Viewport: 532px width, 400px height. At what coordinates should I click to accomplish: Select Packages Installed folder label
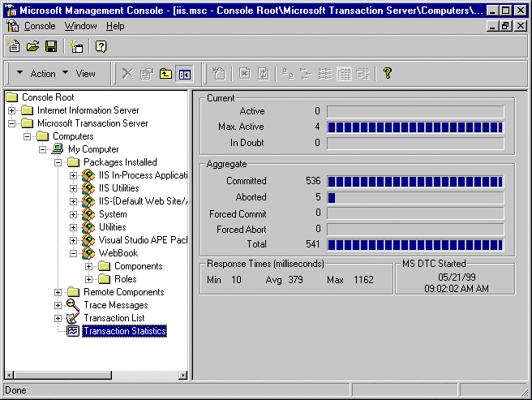pyautogui.click(x=120, y=162)
